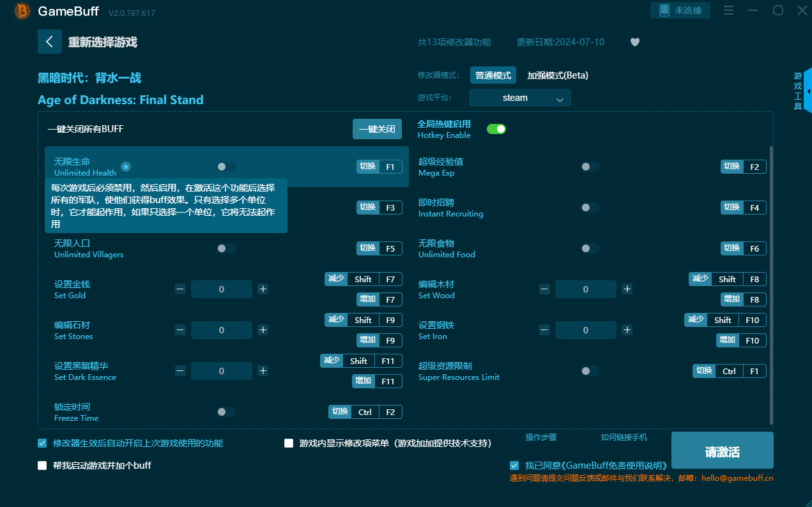Toggle Hotkey Enable switch
The image size is (812, 507).
[496, 129]
